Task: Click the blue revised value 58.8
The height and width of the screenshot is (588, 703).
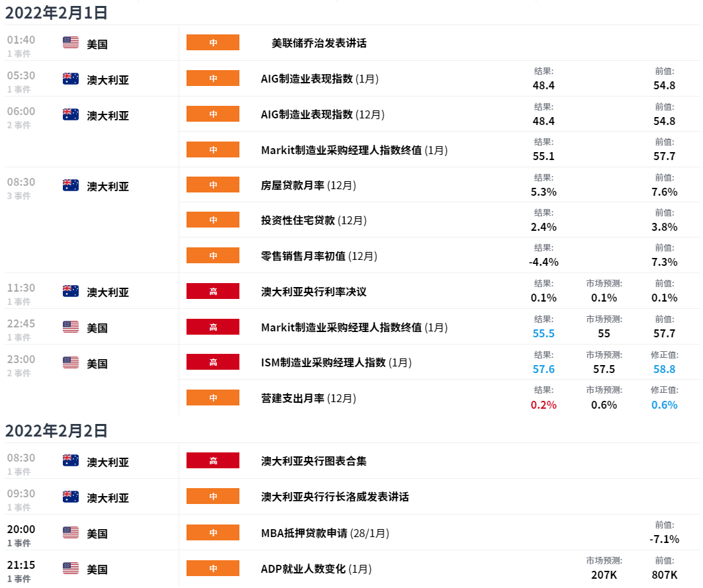Action: coord(664,369)
